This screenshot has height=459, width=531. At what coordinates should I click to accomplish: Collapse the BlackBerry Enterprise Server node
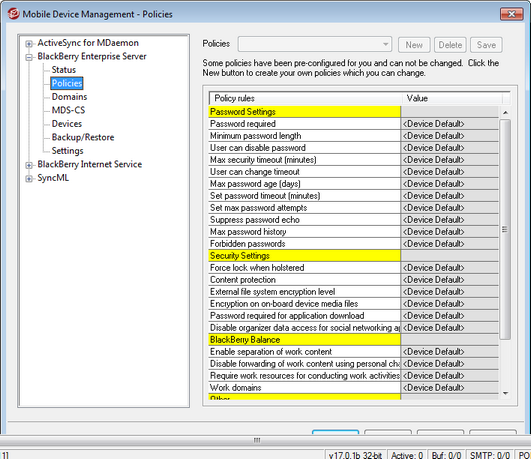tap(29, 57)
